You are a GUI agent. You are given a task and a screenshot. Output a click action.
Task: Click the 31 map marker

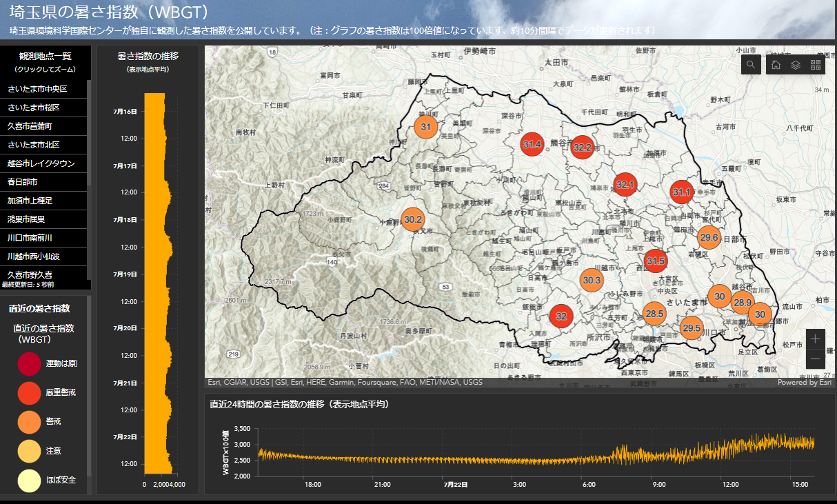[x=426, y=127]
